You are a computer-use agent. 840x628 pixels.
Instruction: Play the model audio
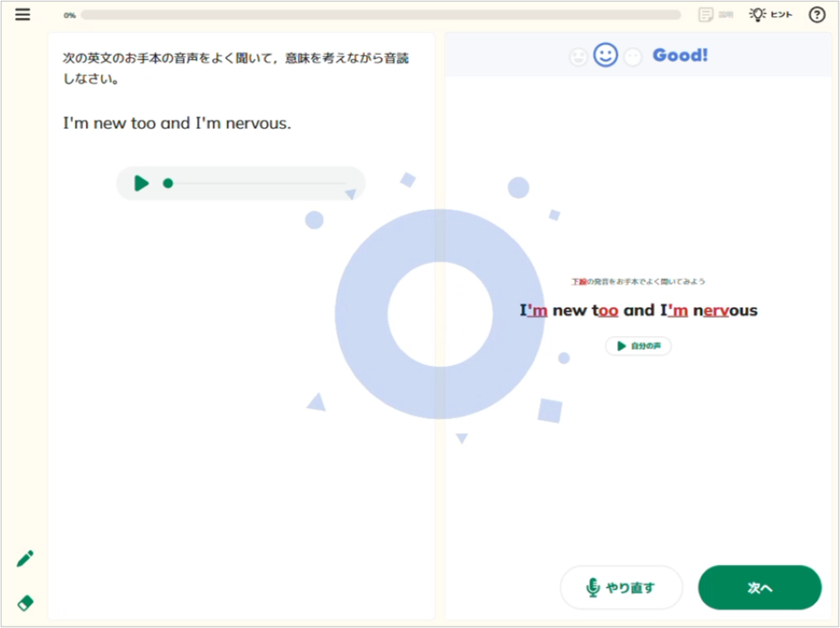click(141, 183)
